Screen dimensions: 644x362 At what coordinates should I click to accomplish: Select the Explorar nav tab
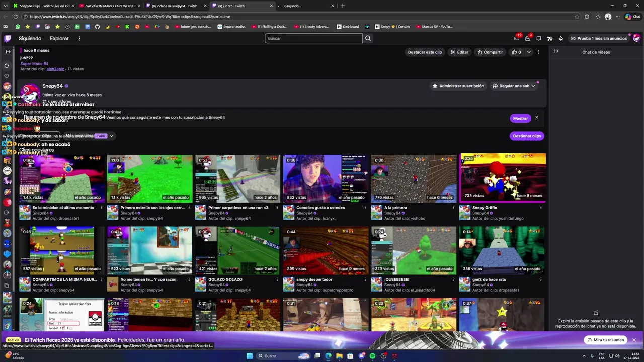coord(59,38)
